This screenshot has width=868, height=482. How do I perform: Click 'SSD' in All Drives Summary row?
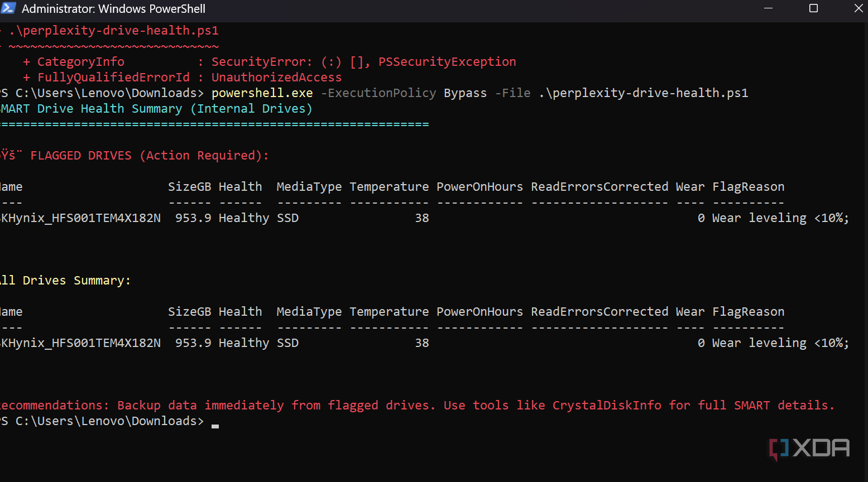coord(287,343)
